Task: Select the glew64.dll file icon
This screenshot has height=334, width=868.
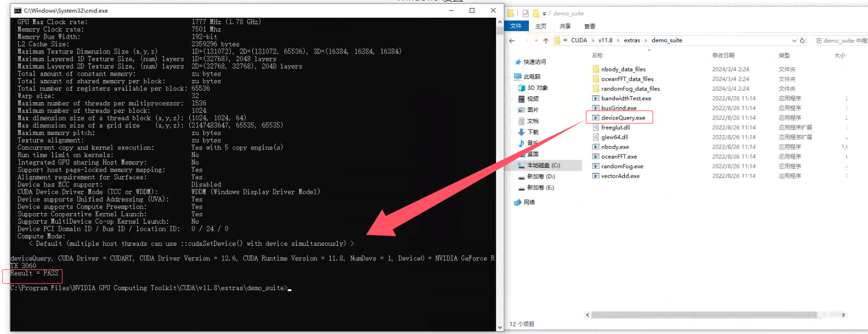Action: (596, 137)
